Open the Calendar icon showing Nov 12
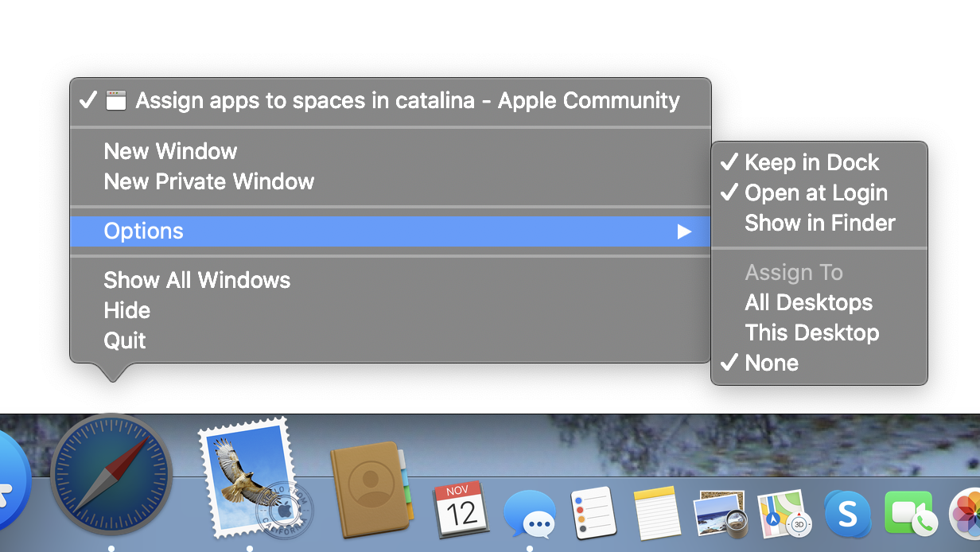 [461, 511]
